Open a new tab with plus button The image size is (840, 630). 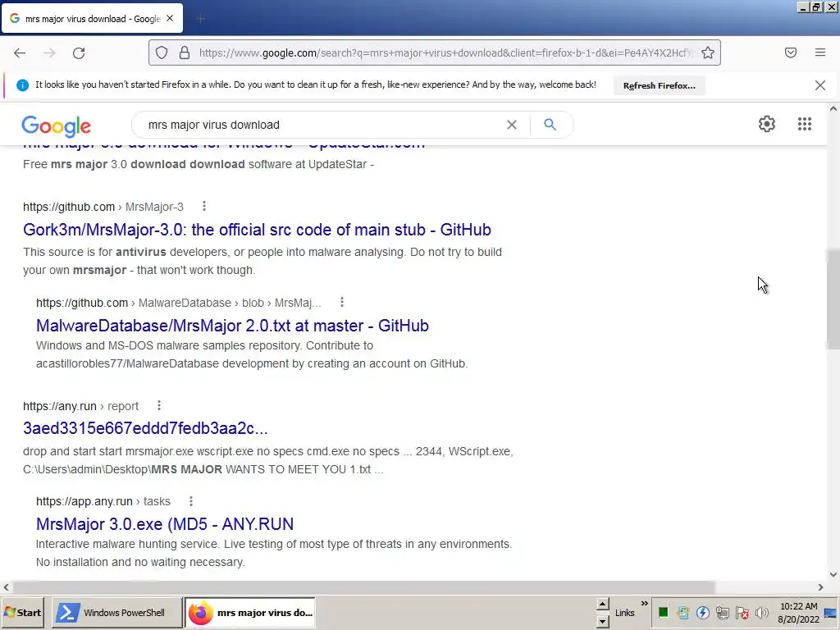(x=200, y=19)
